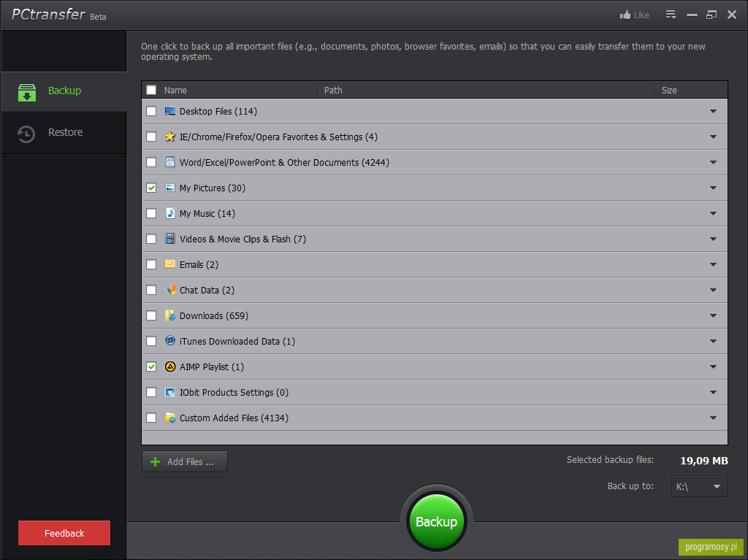This screenshot has height=560, width=748.
Task: Click the Videos film strip icon
Action: tap(169, 239)
